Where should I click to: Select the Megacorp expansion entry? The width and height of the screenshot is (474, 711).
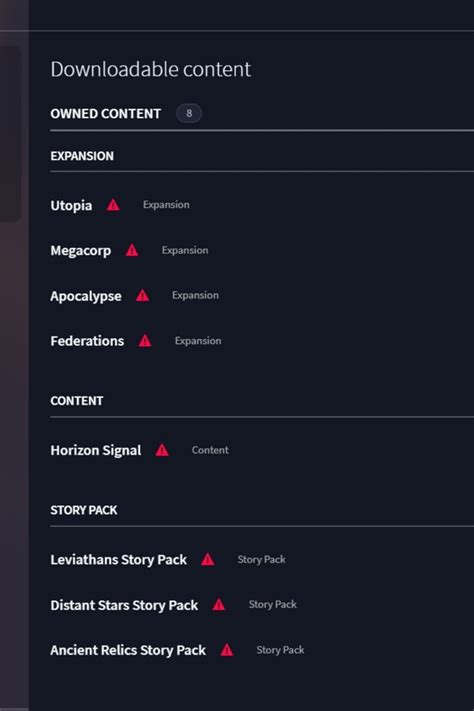81,251
